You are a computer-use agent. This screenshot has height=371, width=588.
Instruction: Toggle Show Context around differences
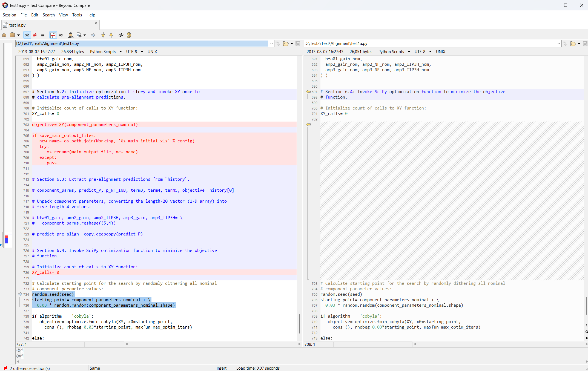pyautogui.click(x=53, y=35)
